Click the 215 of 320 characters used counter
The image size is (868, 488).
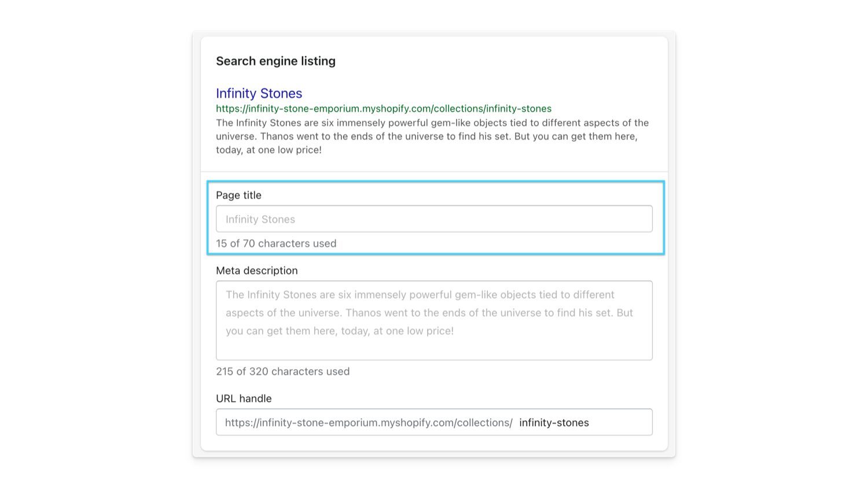tap(283, 371)
